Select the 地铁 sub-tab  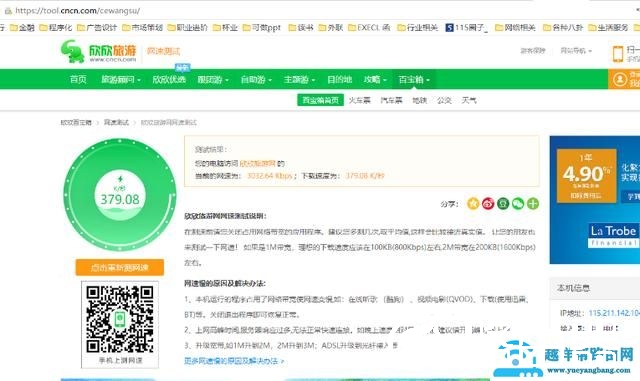tap(419, 100)
